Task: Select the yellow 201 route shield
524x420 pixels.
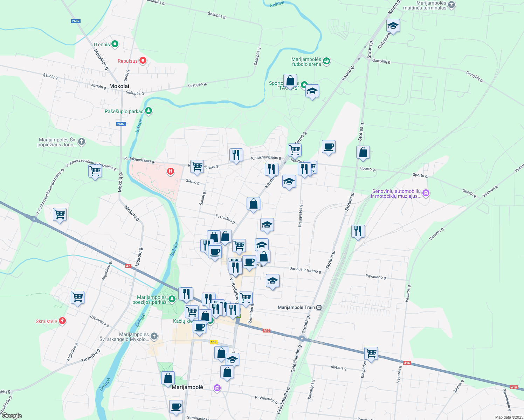Action: click(214, 342)
